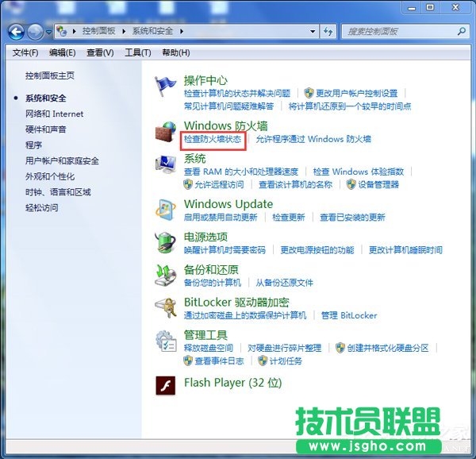This screenshot has width=476, height=459.
Task: Click shield icon beside 更改用户帐户控制设置
Action: pyautogui.click(x=309, y=93)
